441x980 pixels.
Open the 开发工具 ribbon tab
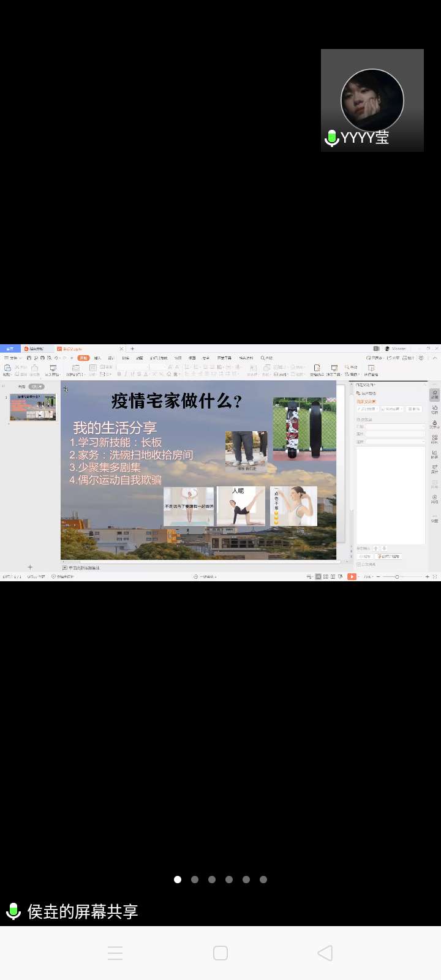coord(224,358)
